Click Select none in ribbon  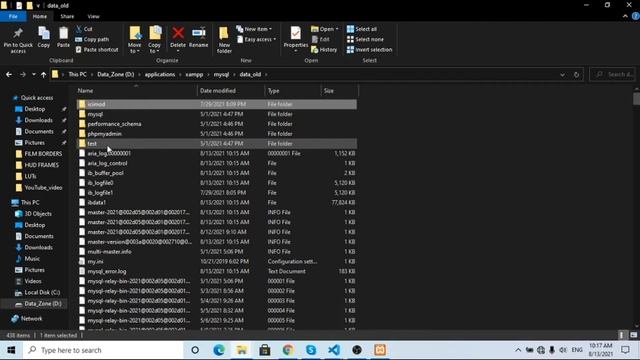[x=365, y=39]
